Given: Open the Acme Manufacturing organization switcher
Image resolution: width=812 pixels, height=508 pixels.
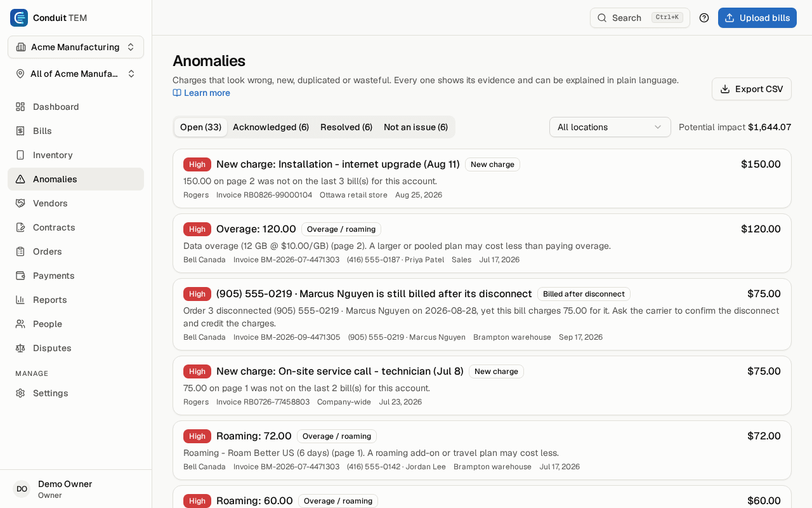Looking at the screenshot, I should point(75,47).
